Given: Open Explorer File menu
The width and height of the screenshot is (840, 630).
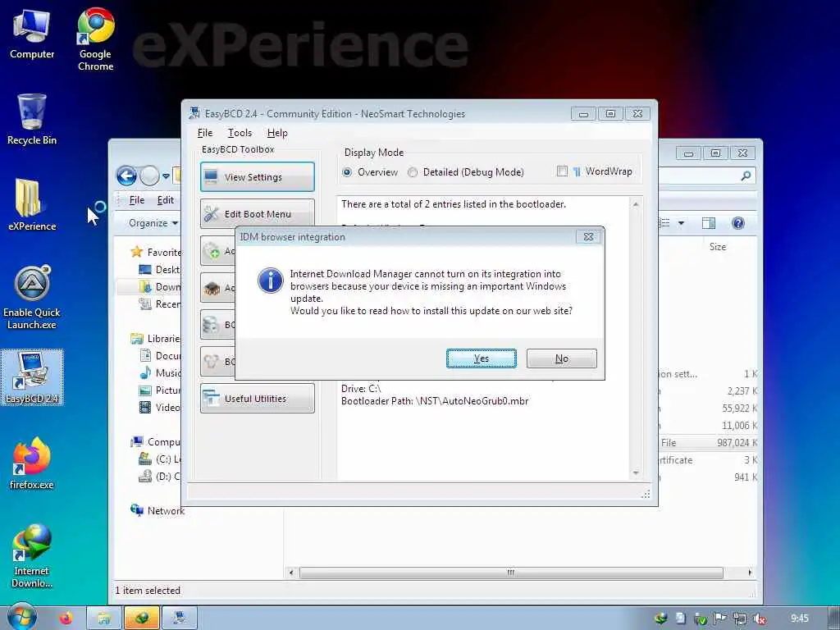Looking at the screenshot, I should (137, 200).
